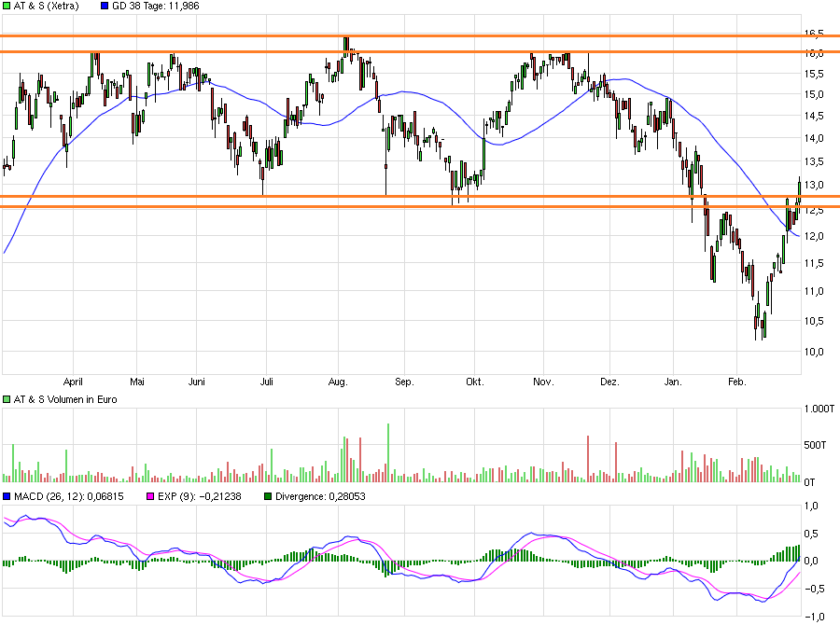
Task: Click the 'Mai' month label on the time axis
Action: (x=137, y=382)
